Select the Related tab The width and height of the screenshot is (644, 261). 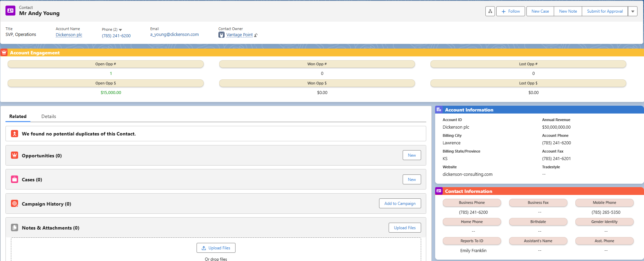click(18, 116)
